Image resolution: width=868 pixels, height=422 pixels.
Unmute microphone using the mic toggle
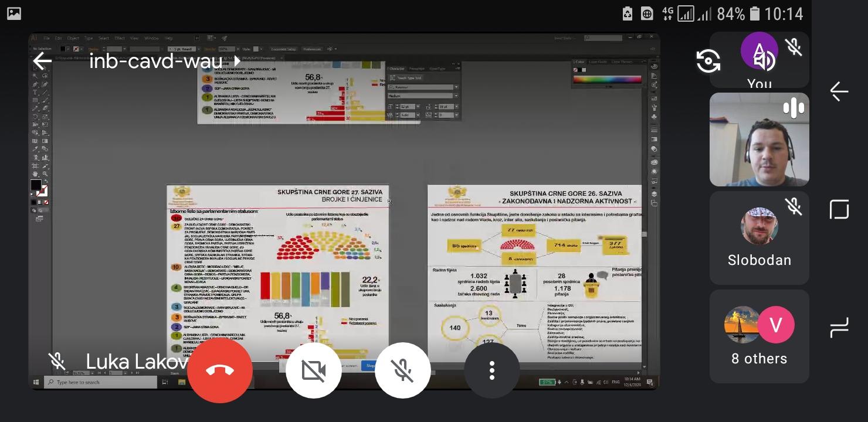(x=403, y=370)
